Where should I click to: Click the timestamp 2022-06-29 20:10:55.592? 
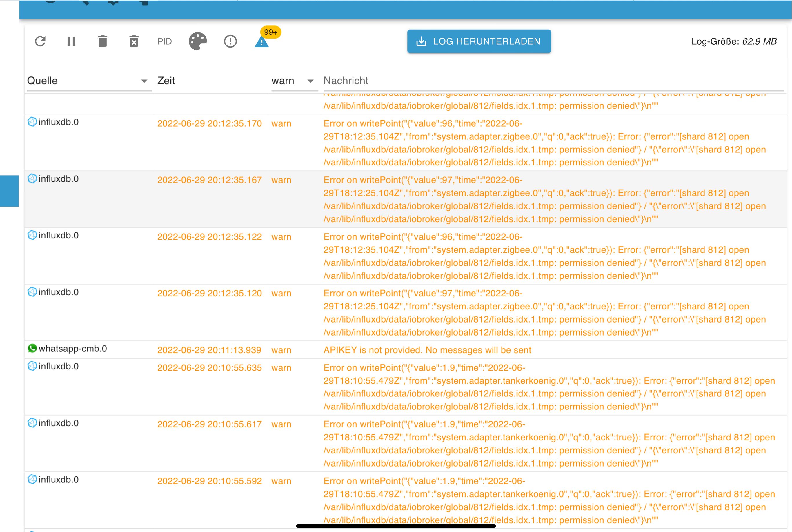pos(210,481)
